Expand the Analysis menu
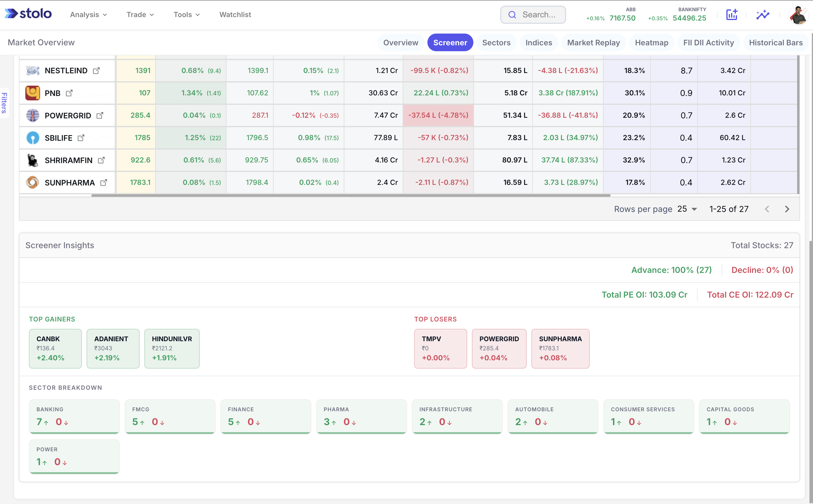The height and width of the screenshot is (504, 813). [88, 15]
